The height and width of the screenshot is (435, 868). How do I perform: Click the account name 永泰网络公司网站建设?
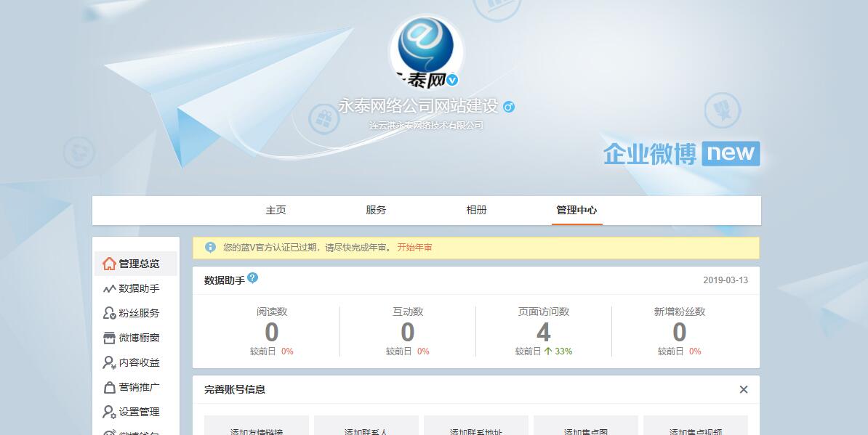[419, 106]
